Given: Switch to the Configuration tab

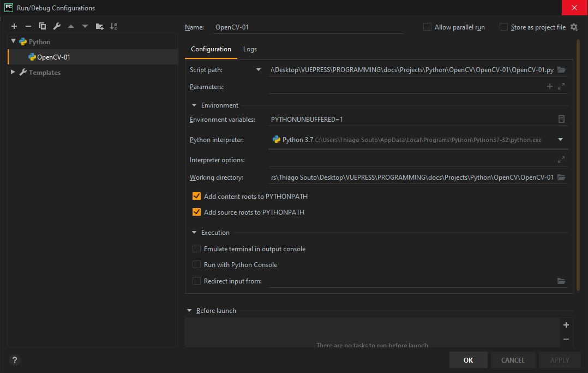Looking at the screenshot, I should click(211, 49).
